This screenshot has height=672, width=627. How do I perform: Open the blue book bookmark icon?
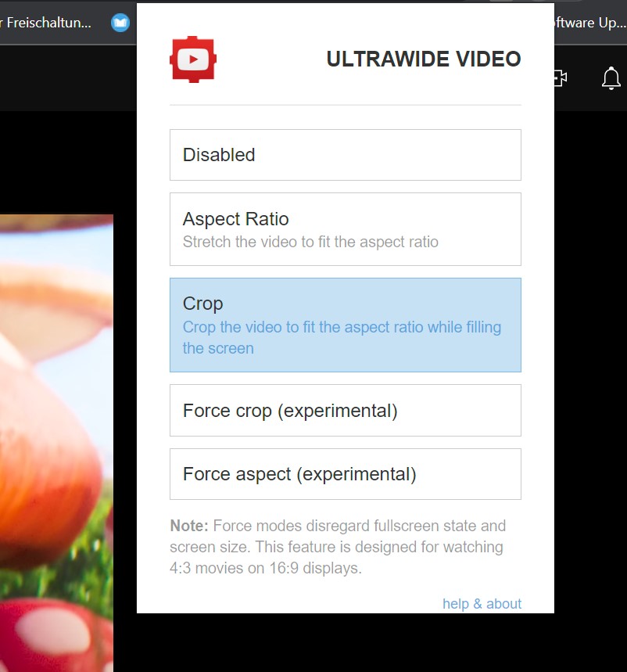pyautogui.click(x=120, y=22)
